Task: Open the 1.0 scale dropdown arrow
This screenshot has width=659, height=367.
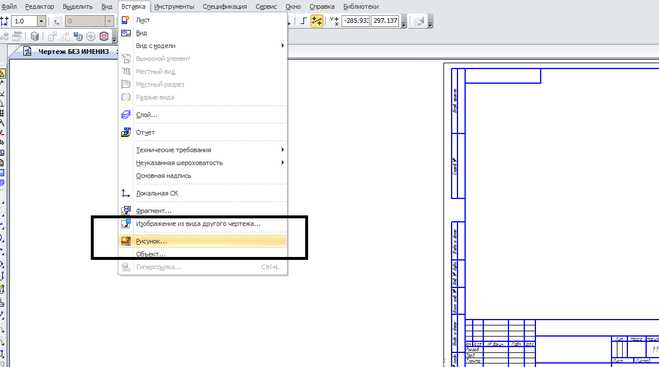Action: coord(42,21)
